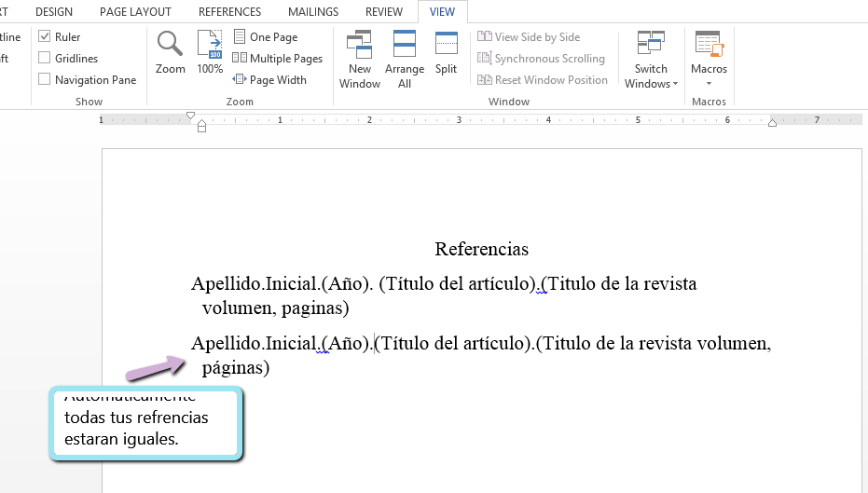This screenshot has width=868, height=493.
Task: Enable the Gridlines checkbox
Action: point(45,59)
